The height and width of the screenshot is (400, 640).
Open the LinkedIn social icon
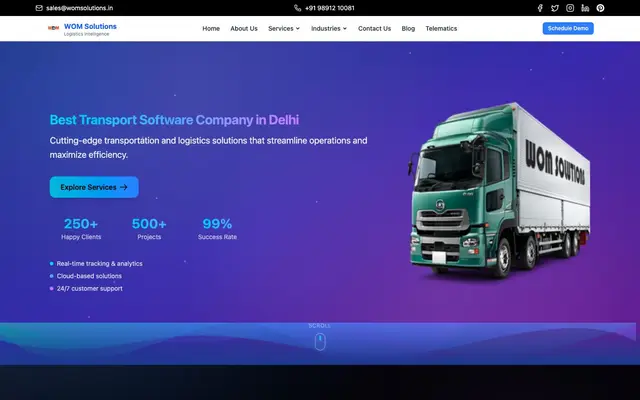(585, 8)
